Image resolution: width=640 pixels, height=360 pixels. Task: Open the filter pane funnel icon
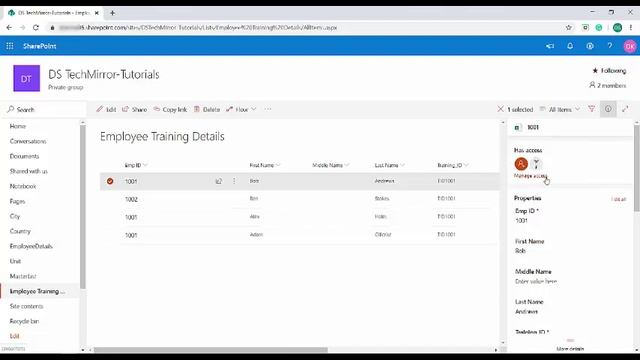tap(591, 109)
